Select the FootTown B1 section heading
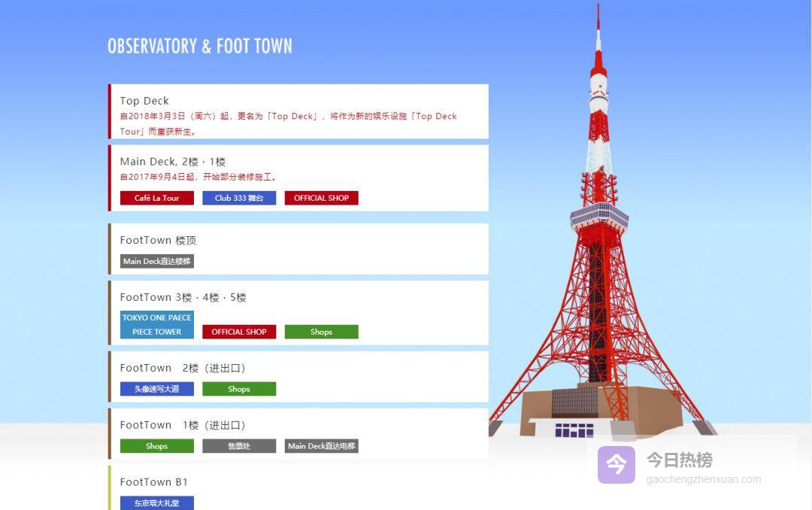812x510 pixels. pyautogui.click(x=153, y=482)
